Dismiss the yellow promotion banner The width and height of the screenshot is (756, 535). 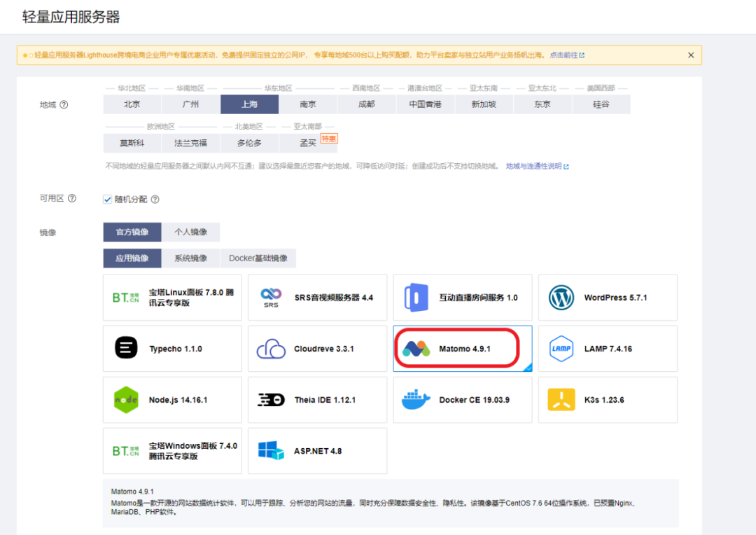coord(691,55)
